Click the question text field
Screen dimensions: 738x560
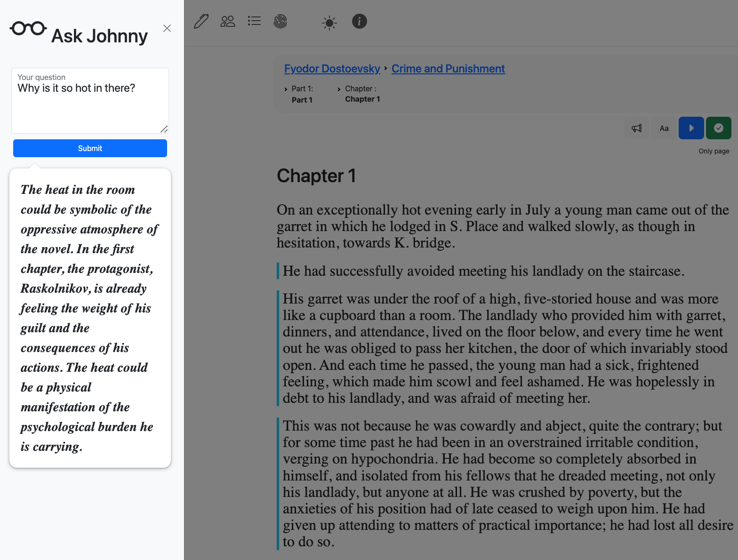(90, 101)
